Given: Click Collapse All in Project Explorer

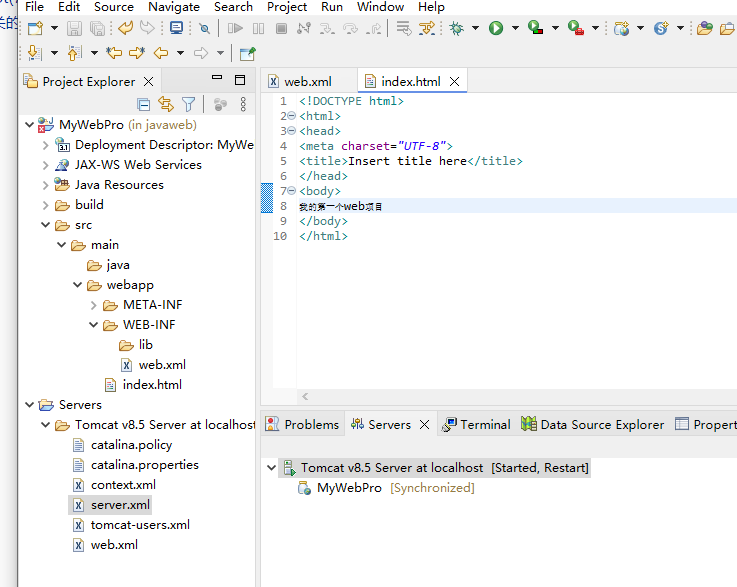Looking at the screenshot, I should [x=143, y=104].
